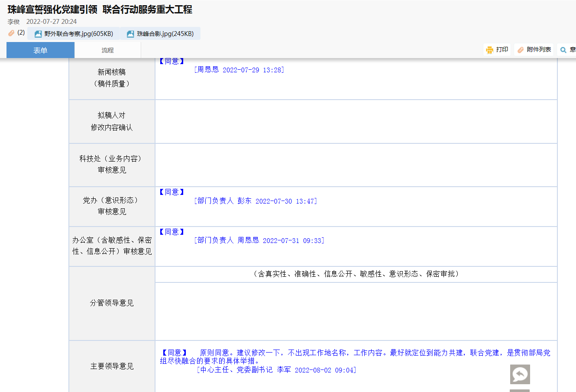Click the printer icon for 打印
The width and height of the screenshot is (576, 392).
point(490,50)
